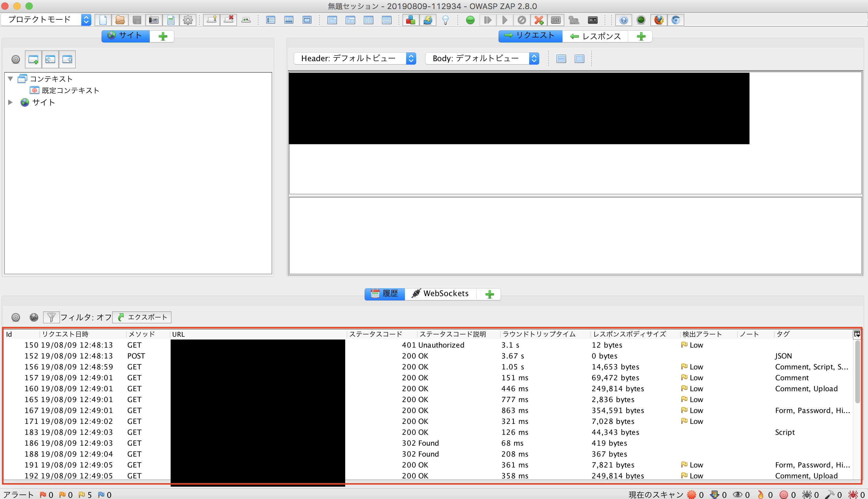Click the grayed save session floppy icon
The width and height of the screenshot is (868, 499).
(137, 20)
